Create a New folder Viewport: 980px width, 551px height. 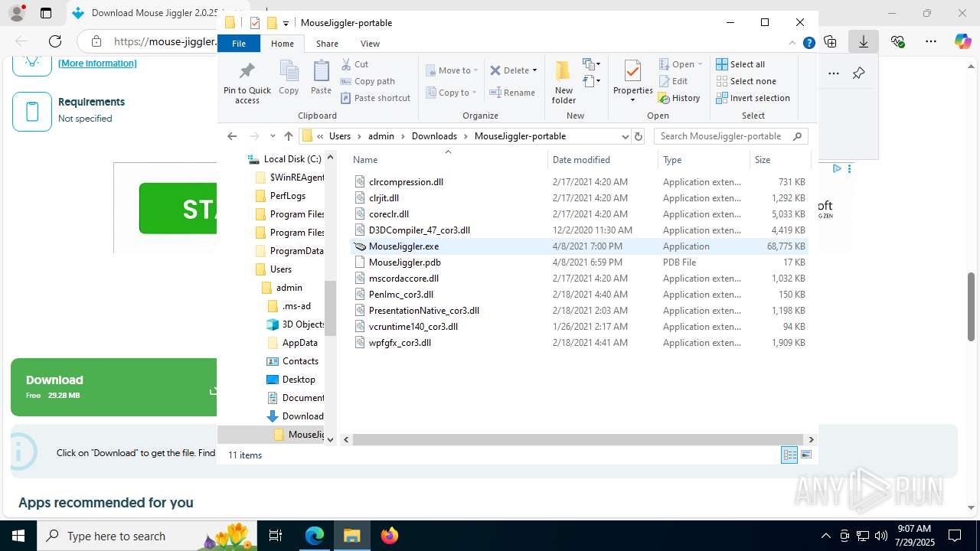(x=563, y=83)
